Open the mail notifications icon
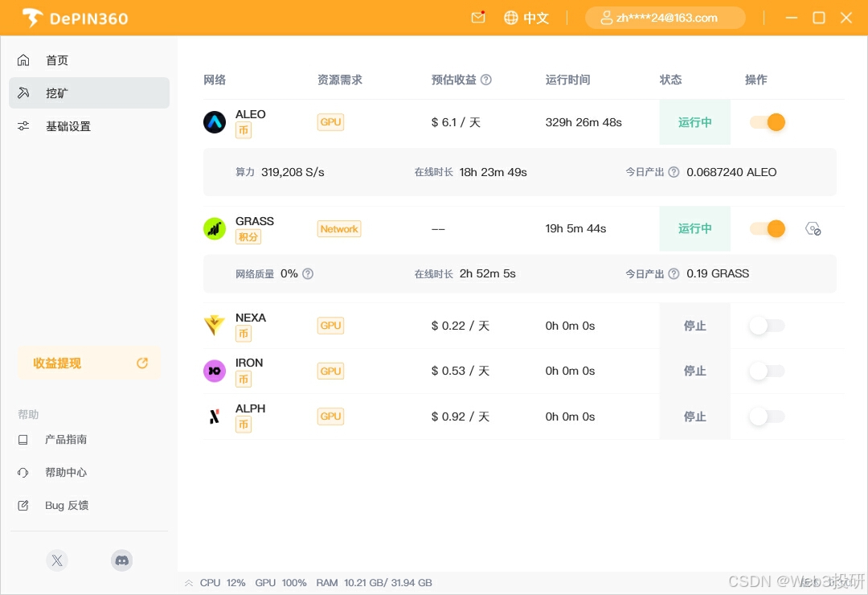868x595 pixels. pos(478,18)
